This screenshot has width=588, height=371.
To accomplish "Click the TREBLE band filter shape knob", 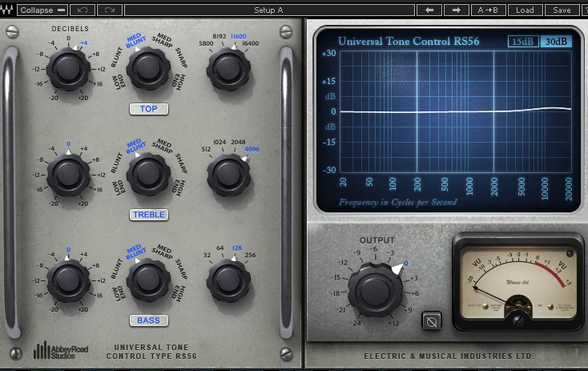I will (148, 174).
